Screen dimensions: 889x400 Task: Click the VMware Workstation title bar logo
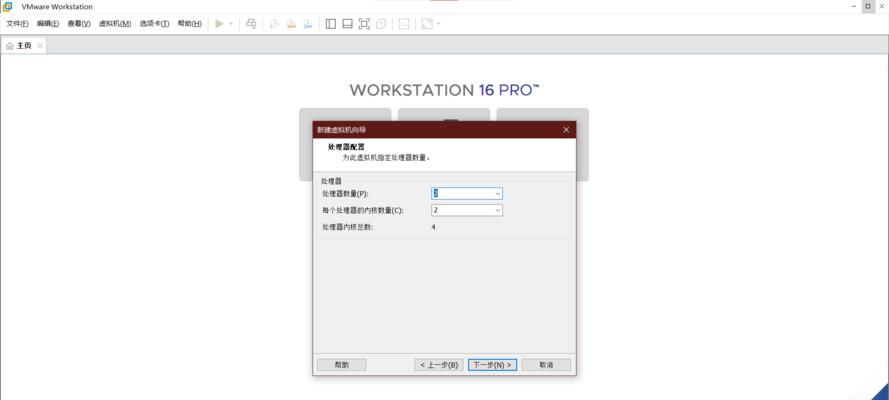click(7, 6)
